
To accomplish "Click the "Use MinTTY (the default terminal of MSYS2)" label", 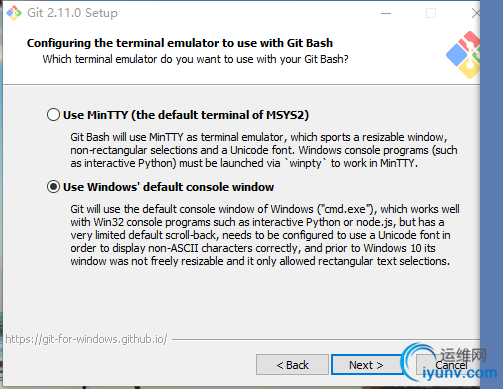I will 186,115.
